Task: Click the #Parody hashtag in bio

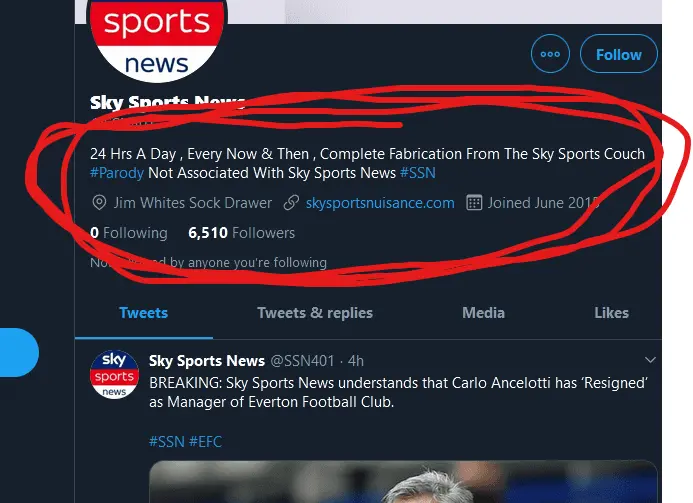Action: pyautogui.click(x=117, y=173)
